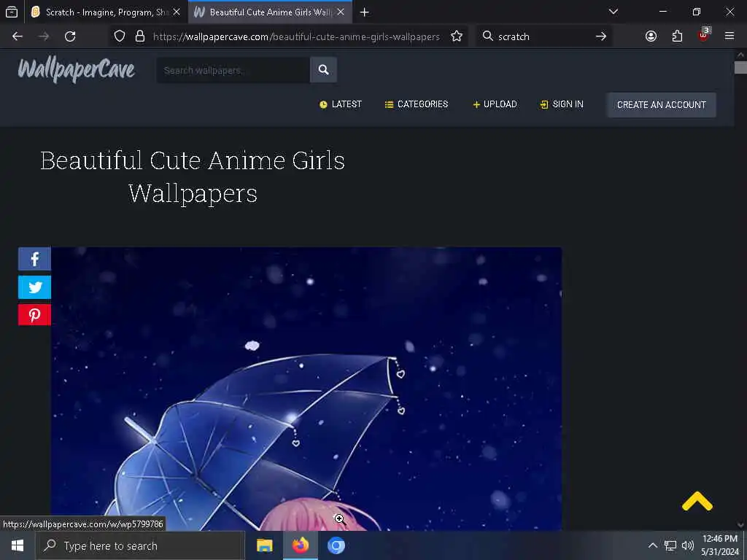Click the network tray icon
This screenshot has height=560, width=747.
(x=670, y=545)
